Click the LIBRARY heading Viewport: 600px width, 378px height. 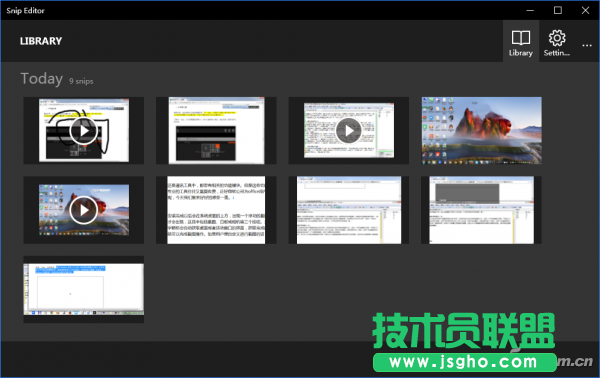click(x=41, y=41)
